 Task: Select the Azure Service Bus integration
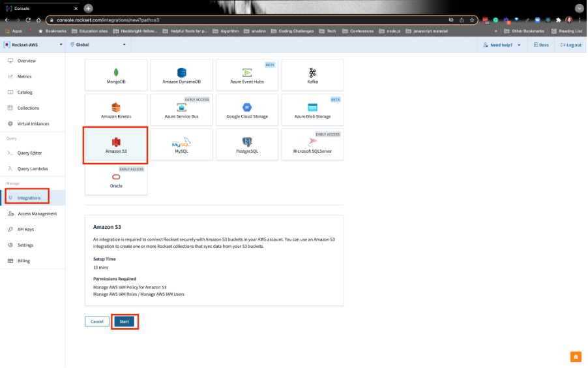181,110
